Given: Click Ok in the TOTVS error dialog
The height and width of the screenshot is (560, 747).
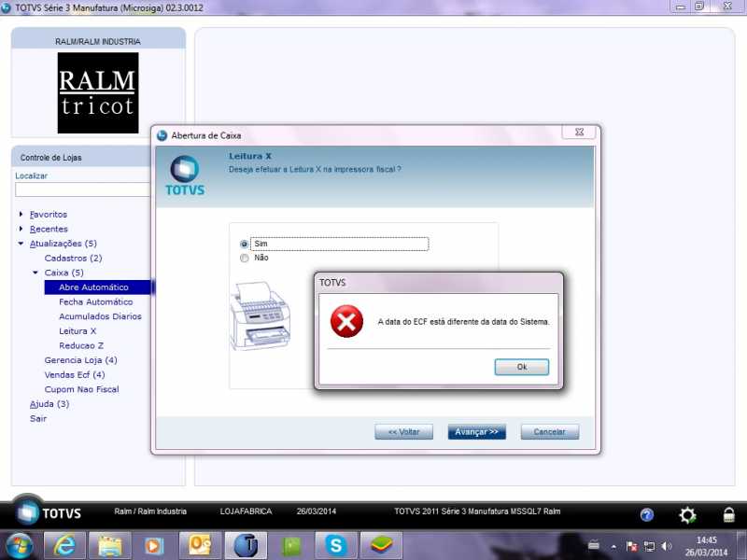Looking at the screenshot, I should click(522, 367).
